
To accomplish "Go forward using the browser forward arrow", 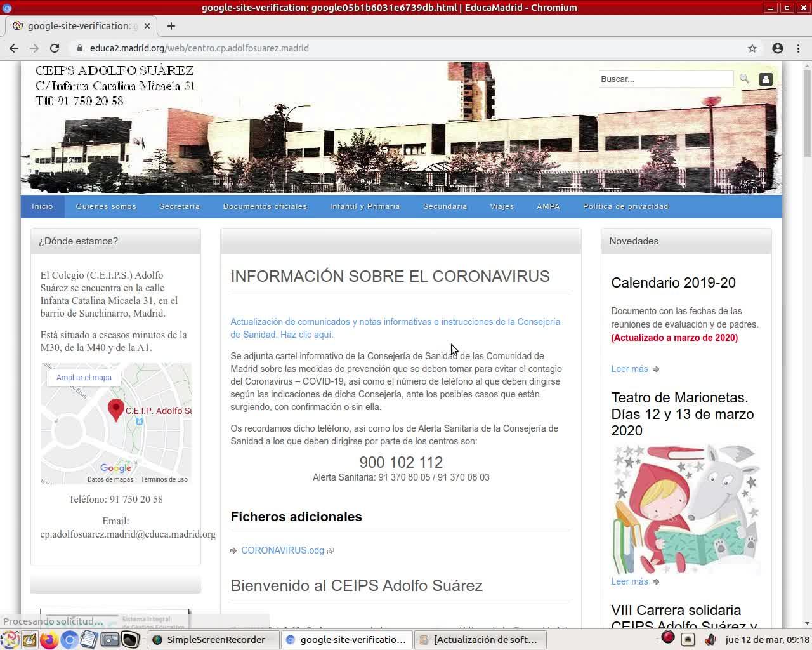I will click(x=34, y=48).
